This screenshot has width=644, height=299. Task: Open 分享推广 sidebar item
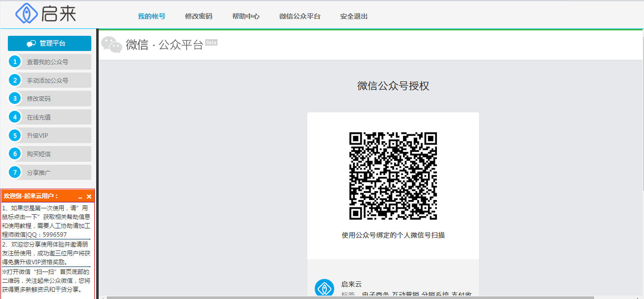pyautogui.click(x=50, y=172)
